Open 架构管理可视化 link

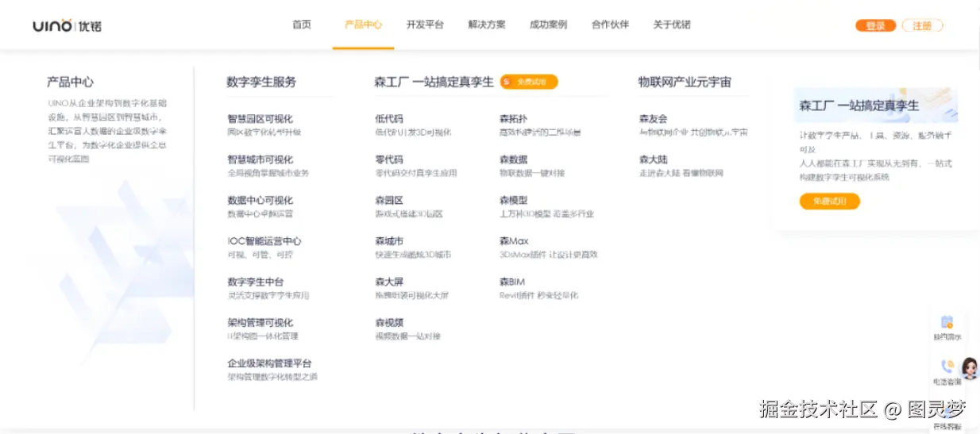pyautogui.click(x=260, y=323)
